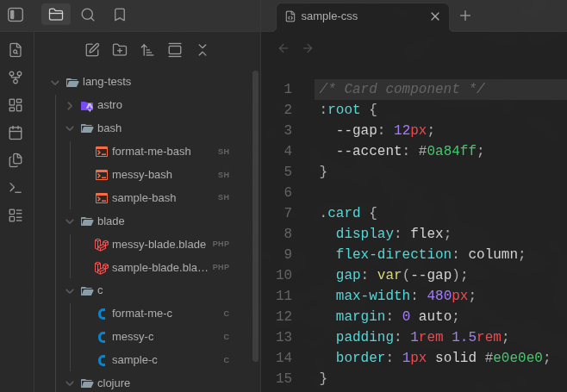The image size is (567, 392).
Task: Click the flex-direction property
Action: click(x=394, y=254)
